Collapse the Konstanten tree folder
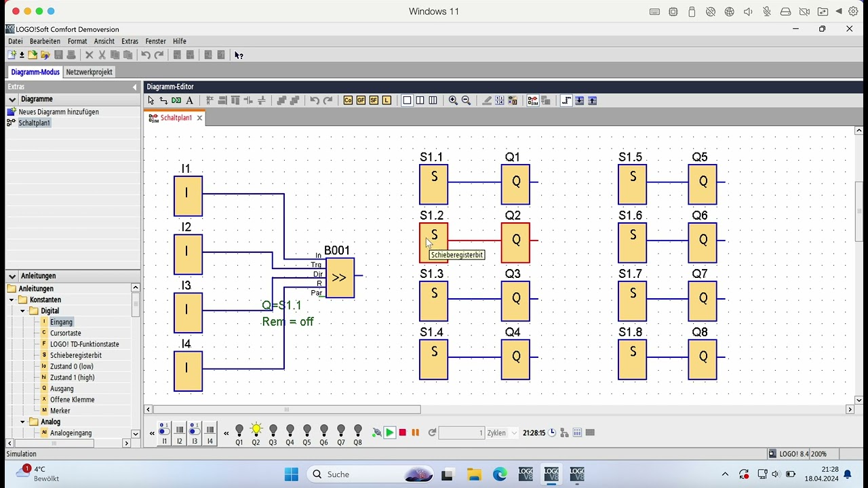The width and height of the screenshot is (868, 488). coord(12,300)
